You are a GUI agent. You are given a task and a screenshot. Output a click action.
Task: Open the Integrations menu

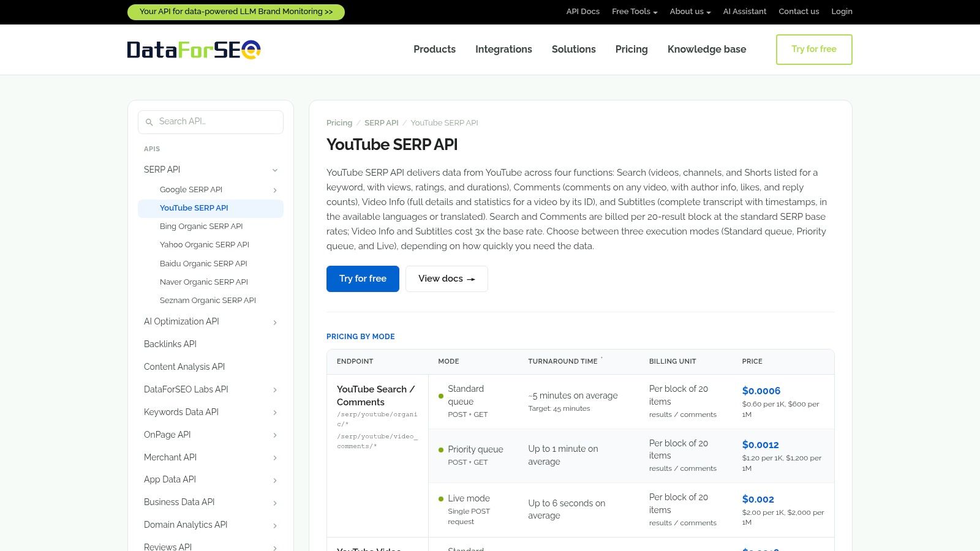tap(503, 50)
